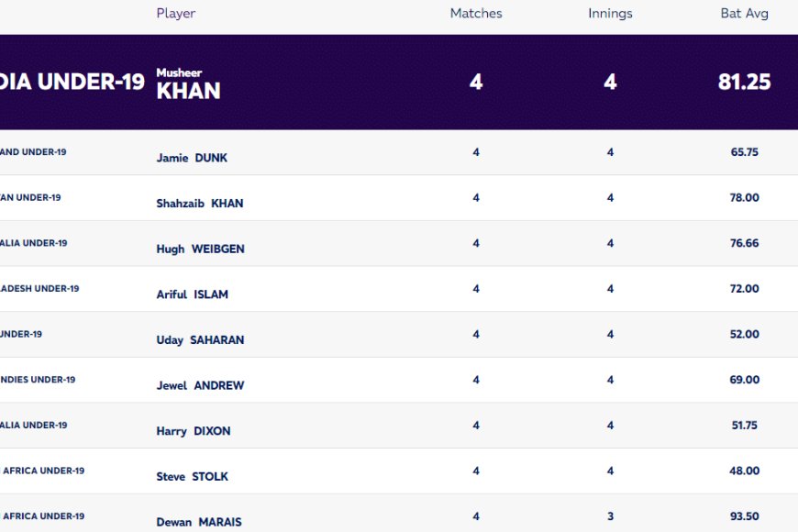Click Dewan Marais's innings value of 3
Viewport: 798px width, 532px height.
click(610, 516)
